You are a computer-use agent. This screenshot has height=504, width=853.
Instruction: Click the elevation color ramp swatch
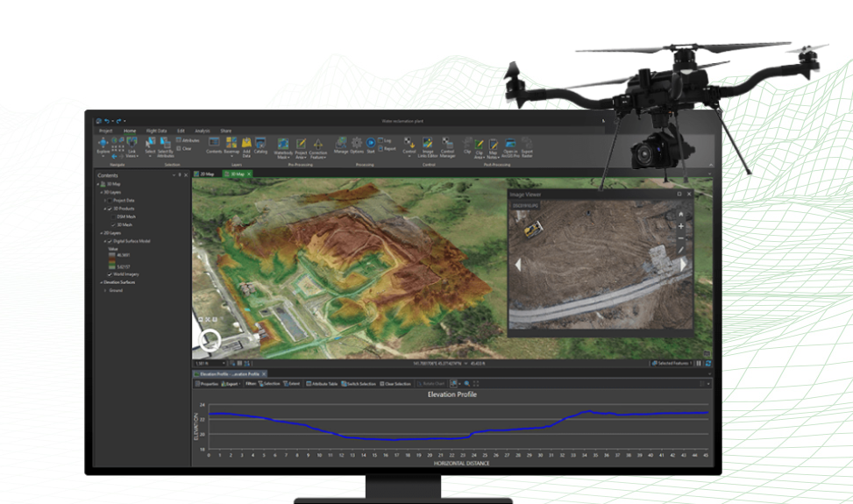point(110,260)
